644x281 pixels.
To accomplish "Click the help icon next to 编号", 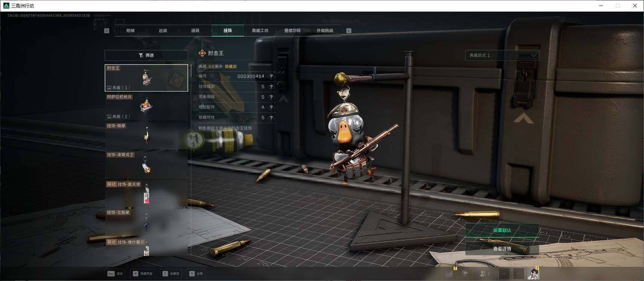I will pyautogui.click(x=271, y=76).
